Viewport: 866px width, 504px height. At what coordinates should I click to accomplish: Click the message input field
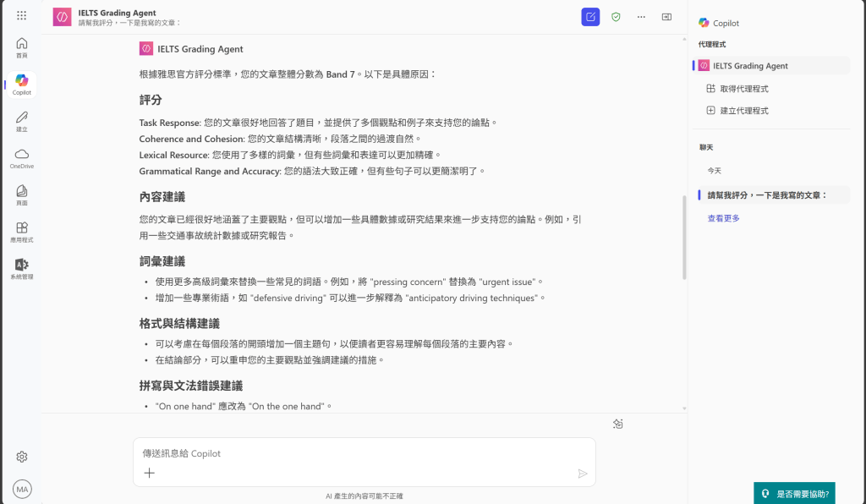click(x=364, y=453)
